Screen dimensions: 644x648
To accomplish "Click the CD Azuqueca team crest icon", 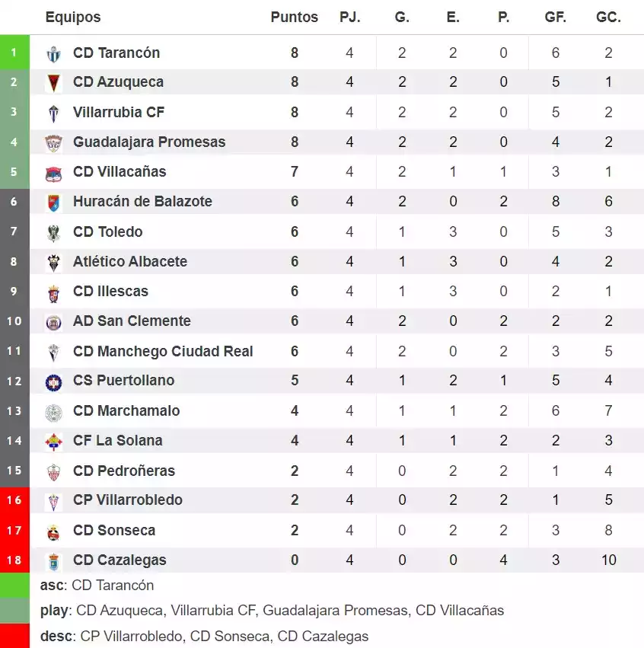I will tap(53, 82).
